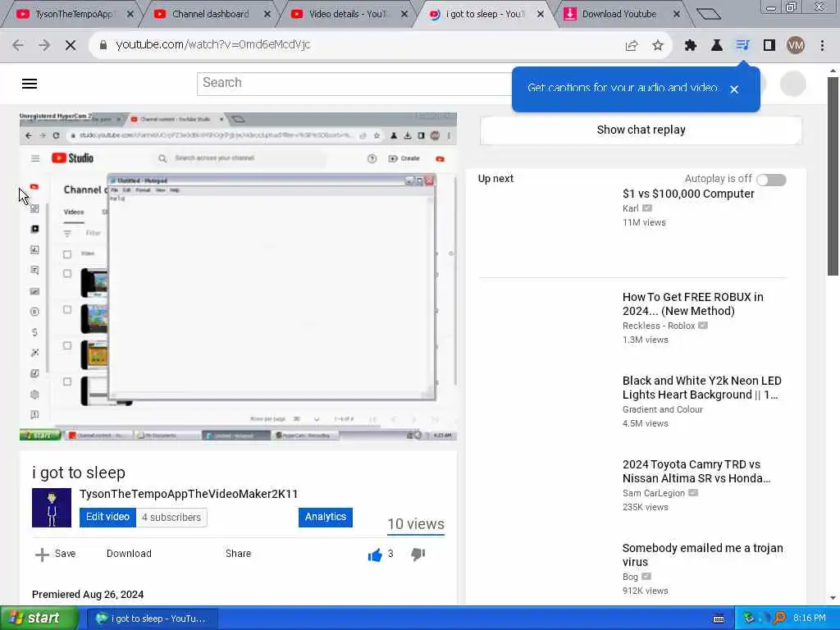The image size is (840, 630).
Task: Click the Save plus icon
Action: pos(42,555)
